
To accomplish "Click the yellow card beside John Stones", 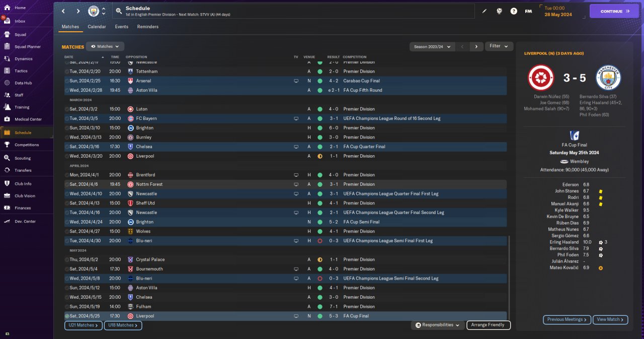I will [600, 191].
